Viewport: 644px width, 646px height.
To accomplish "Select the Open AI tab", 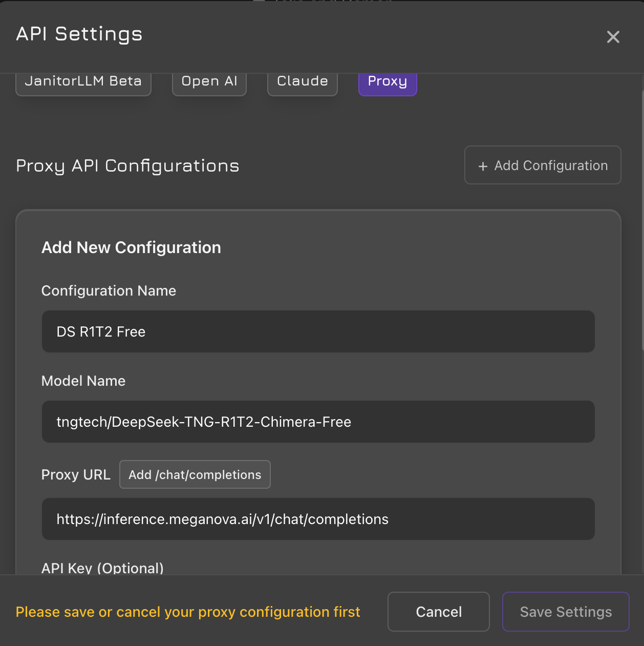I will click(209, 82).
